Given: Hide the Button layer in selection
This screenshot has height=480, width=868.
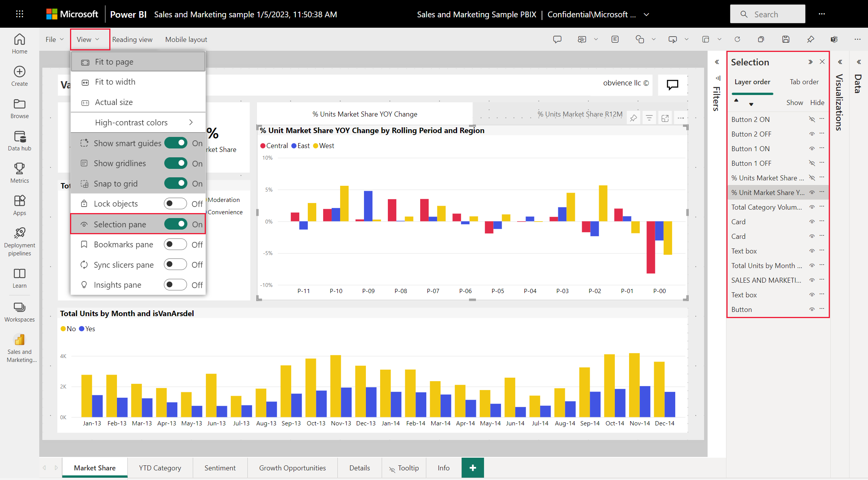Looking at the screenshot, I should [811, 309].
